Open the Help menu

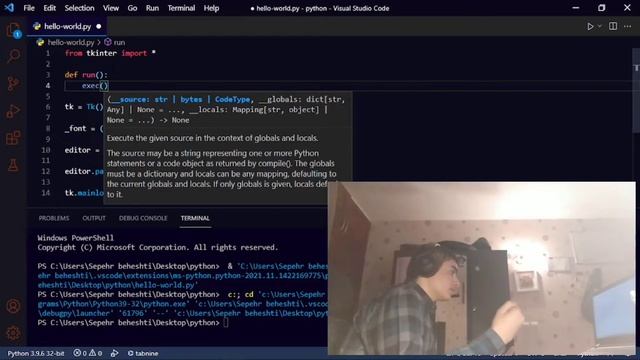tap(211, 8)
